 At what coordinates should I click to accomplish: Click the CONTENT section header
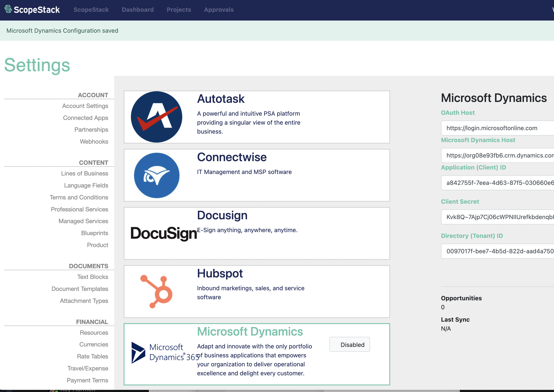pyautogui.click(x=93, y=163)
